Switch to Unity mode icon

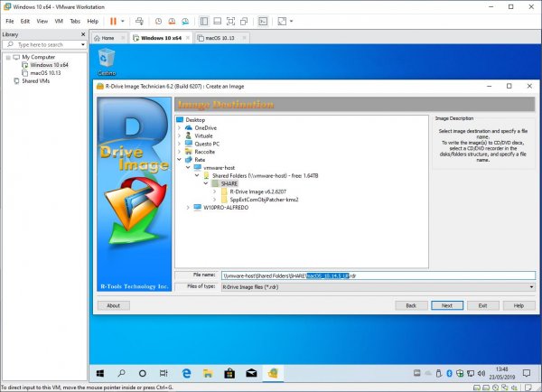pos(244,21)
